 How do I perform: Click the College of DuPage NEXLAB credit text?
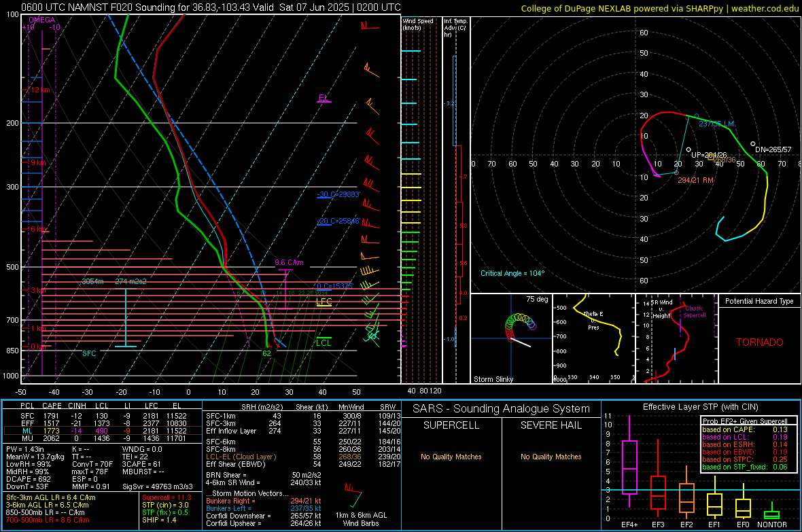pyautogui.click(x=659, y=9)
